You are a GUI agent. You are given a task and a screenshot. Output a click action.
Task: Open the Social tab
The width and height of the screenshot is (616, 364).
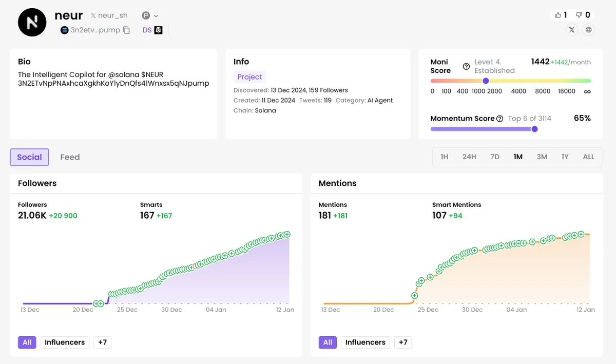click(x=29, y=157)
